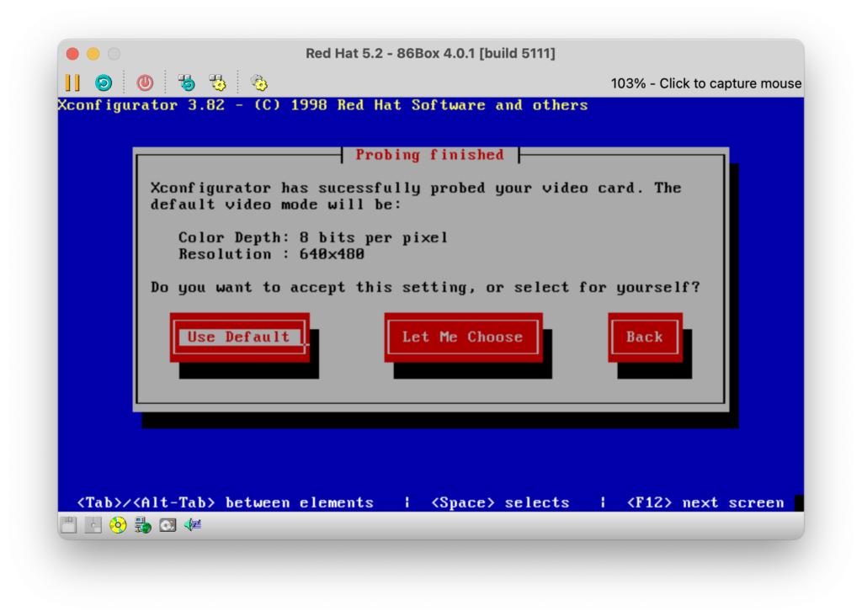Image resolution: width=862 pixels, height=616 pixels.
Task: Click the yellow CD-ROM drive status icon
Action: click(x=118, y=525)
